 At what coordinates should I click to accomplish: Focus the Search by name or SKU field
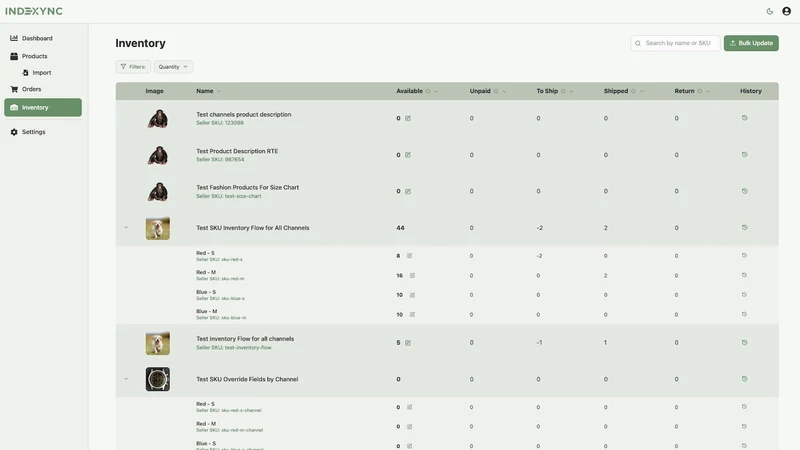click(x=675, y=43)
